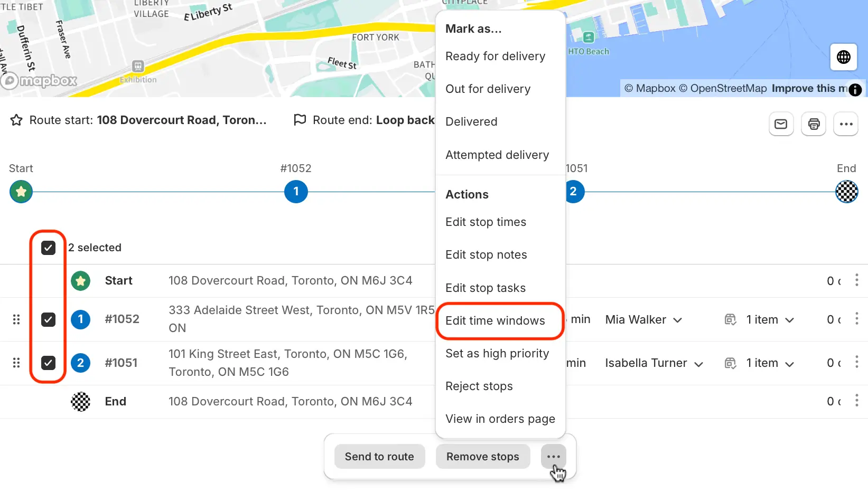Uncheck the checkbox for stop #1052

coord(48,319)
